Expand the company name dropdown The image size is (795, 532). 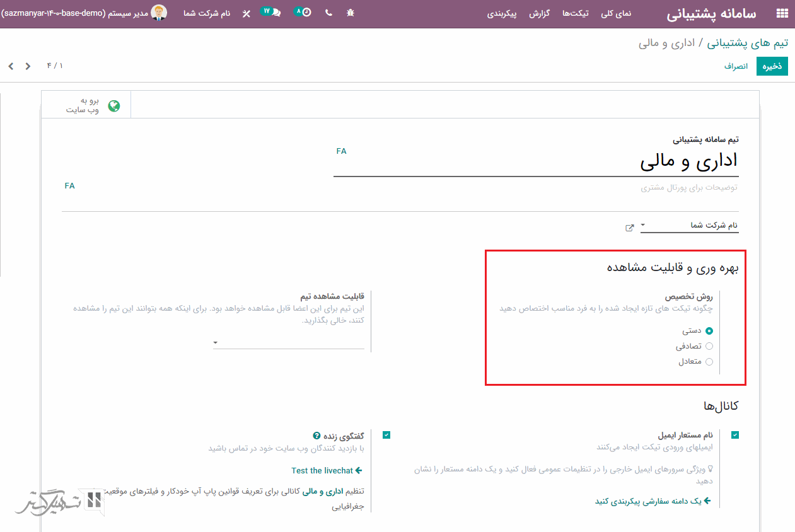pos(643,225)
